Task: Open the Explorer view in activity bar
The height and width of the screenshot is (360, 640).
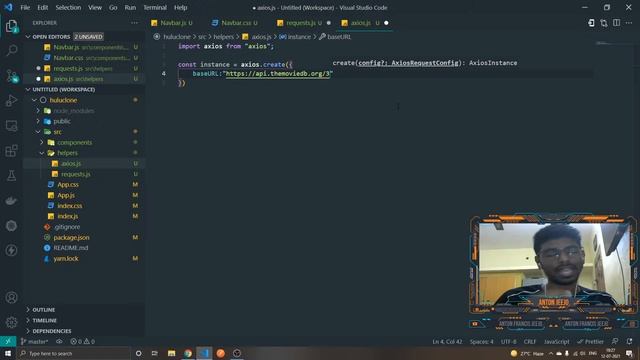Action: 11,27
